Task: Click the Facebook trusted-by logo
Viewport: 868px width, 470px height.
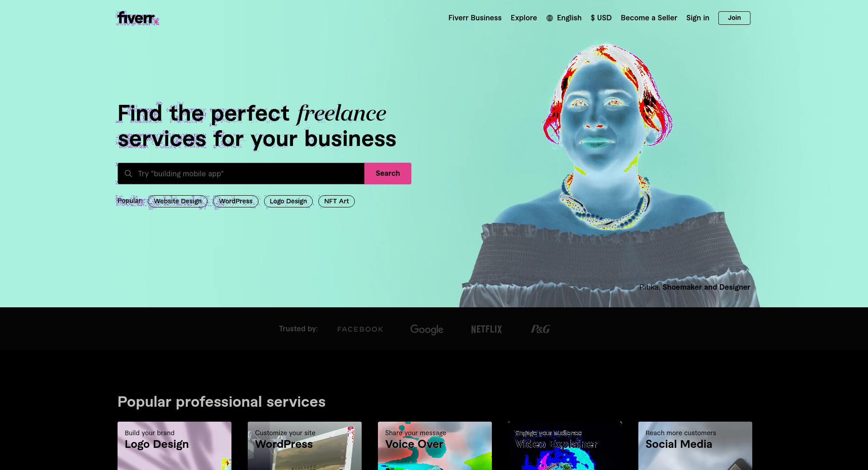Action: pyautogui.click(x=360, y=329)
